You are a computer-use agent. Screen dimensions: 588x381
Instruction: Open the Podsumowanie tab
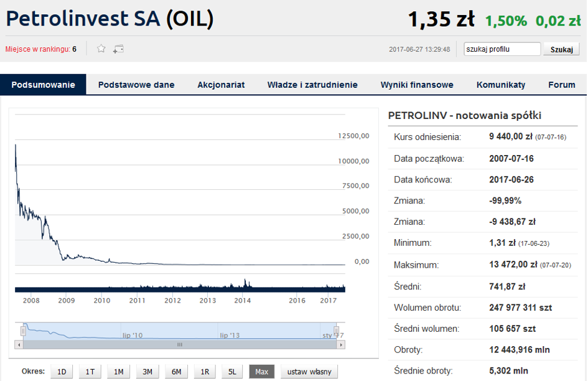click(x=43, y=85)
